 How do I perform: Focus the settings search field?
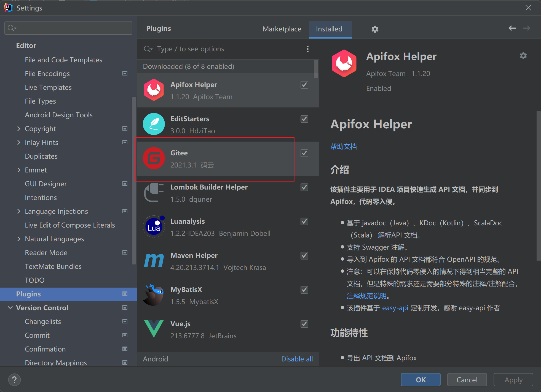coord(68,28)
